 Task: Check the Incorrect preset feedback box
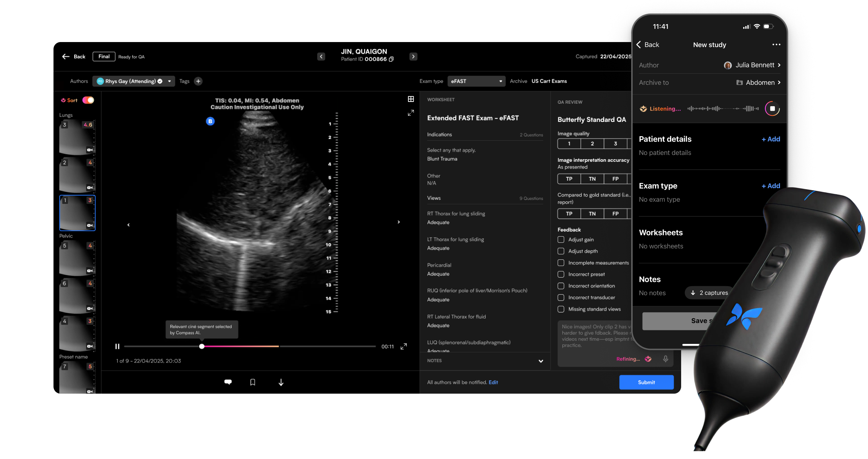point(561,274)
